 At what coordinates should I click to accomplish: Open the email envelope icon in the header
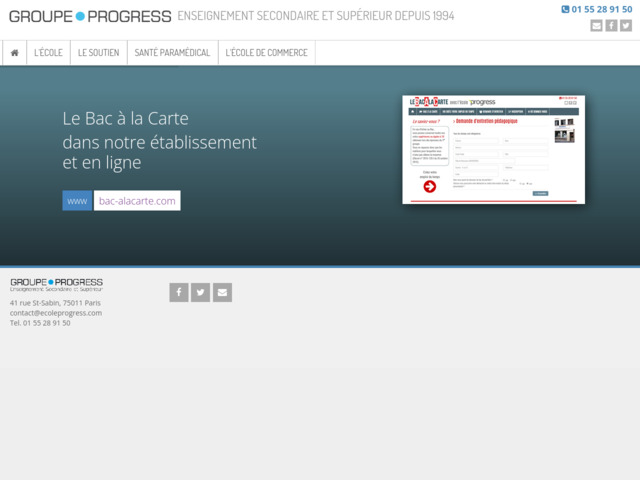tap(596, 26)
